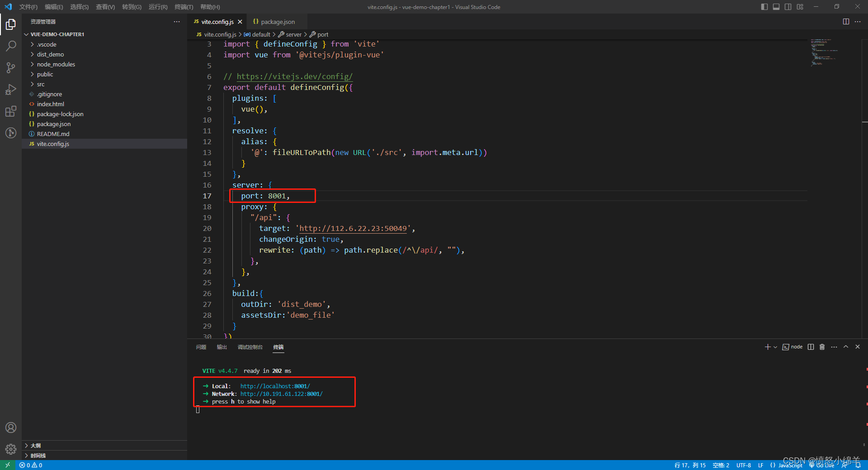This screenshot has height=470, width=868.
Task: Open editor more actions ellipsis
Action: tap(858, 22)
